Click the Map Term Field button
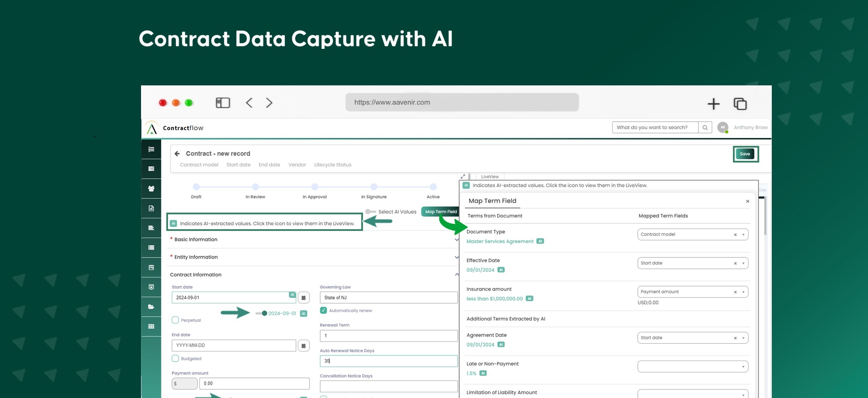The height and width of the screenshot is (398, 868). pos(441,212)
